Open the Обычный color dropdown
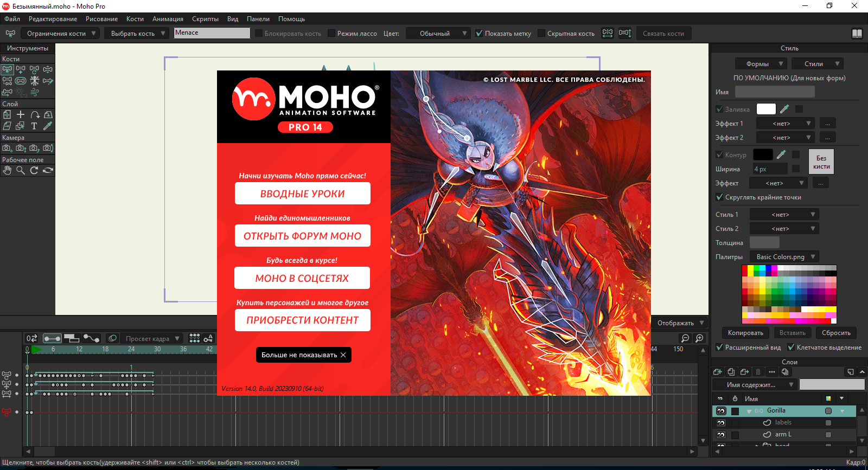The height and width of the screenshot is (470, 868). tap(438, 33)
